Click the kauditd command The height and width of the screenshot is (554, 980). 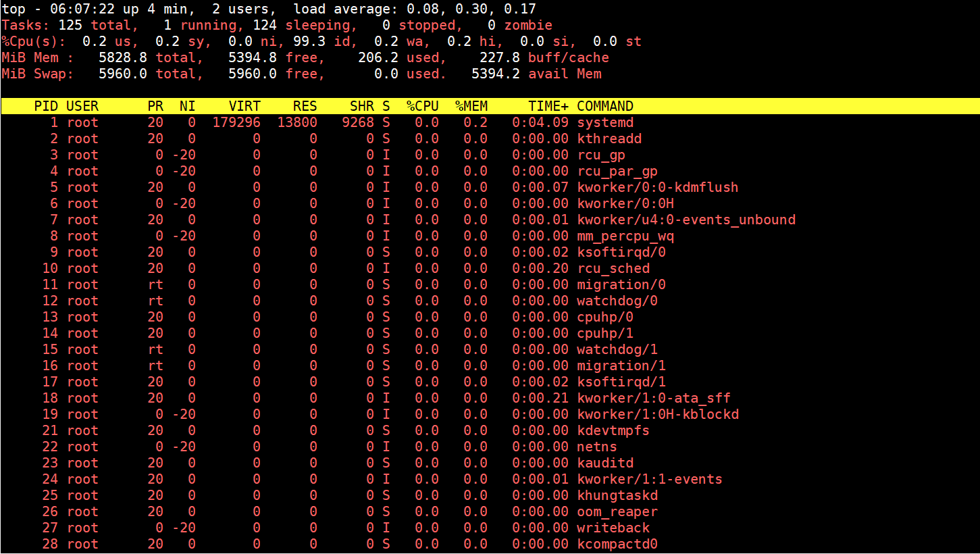click(605, 463)
